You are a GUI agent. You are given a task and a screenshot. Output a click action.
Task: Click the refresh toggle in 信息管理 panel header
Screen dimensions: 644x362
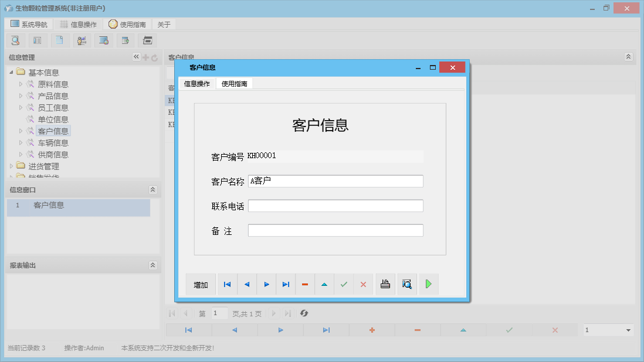(x=152, y=57)
